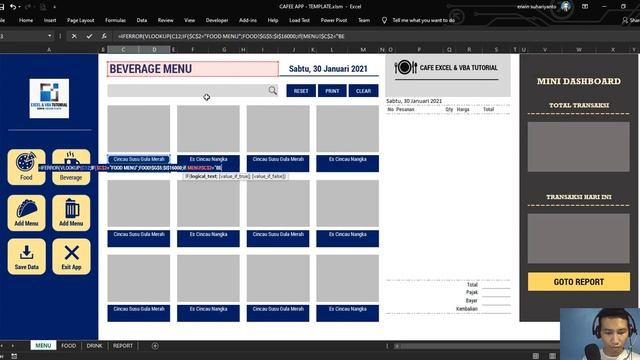This screenshot has height=360, width=640.
Task: Click the Normal view icon in status bar
Action: click(536, 356)
